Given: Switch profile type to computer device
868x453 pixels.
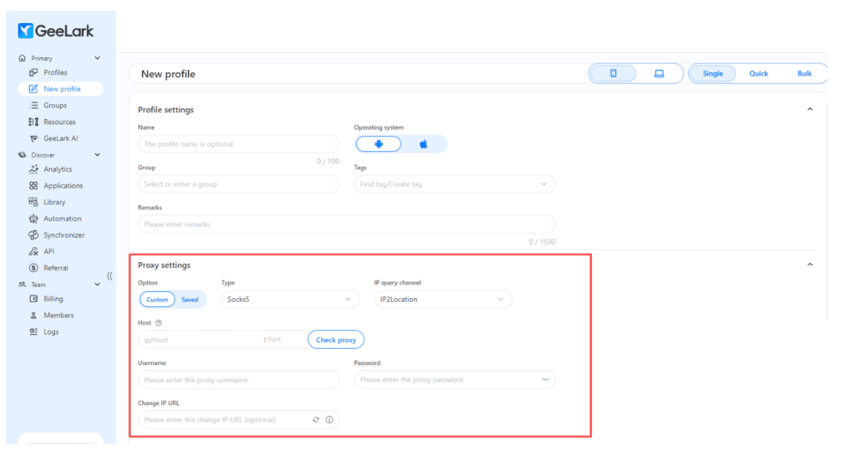Looking at the screenshot, I should pos(657,73).
